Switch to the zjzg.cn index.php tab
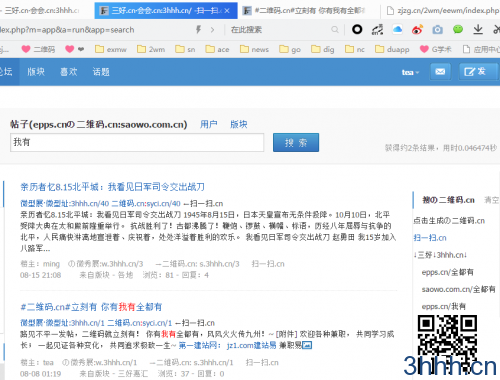This screenshot has height=380, width=500. [x=443, y=11]
